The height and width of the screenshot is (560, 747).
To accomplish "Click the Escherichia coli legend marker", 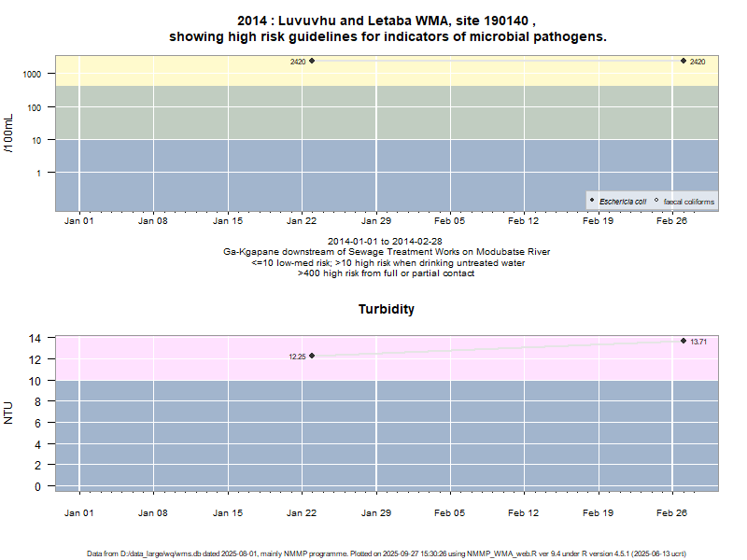I will coord(592,201).
